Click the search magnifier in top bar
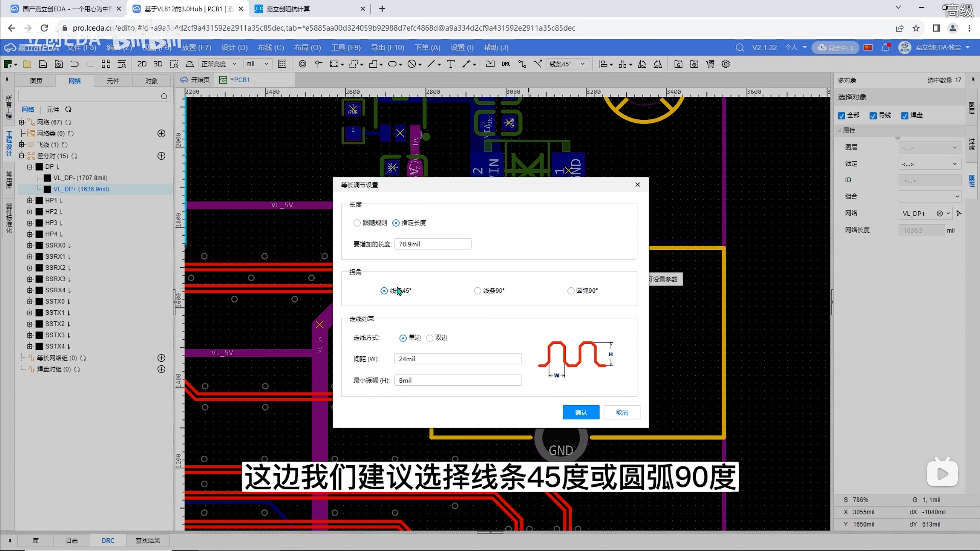Viewport: 980px width, 551px height. click(740, 47)
